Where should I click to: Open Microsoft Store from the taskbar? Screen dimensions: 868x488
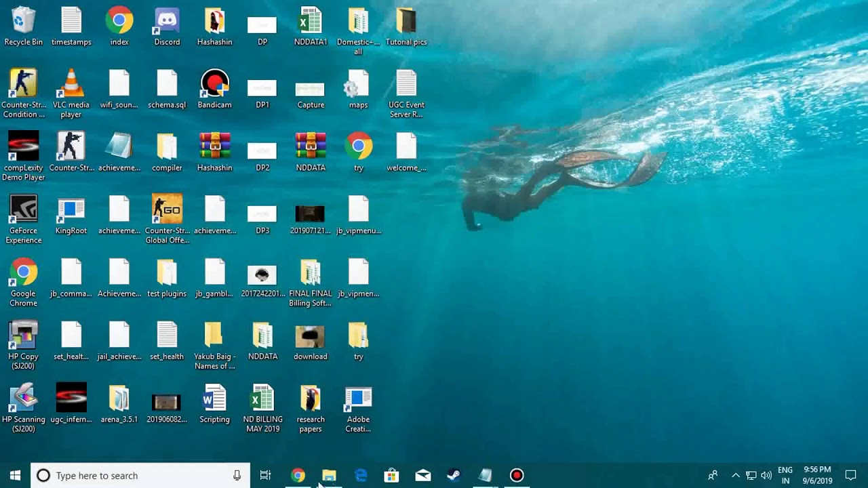coord(391,475)
